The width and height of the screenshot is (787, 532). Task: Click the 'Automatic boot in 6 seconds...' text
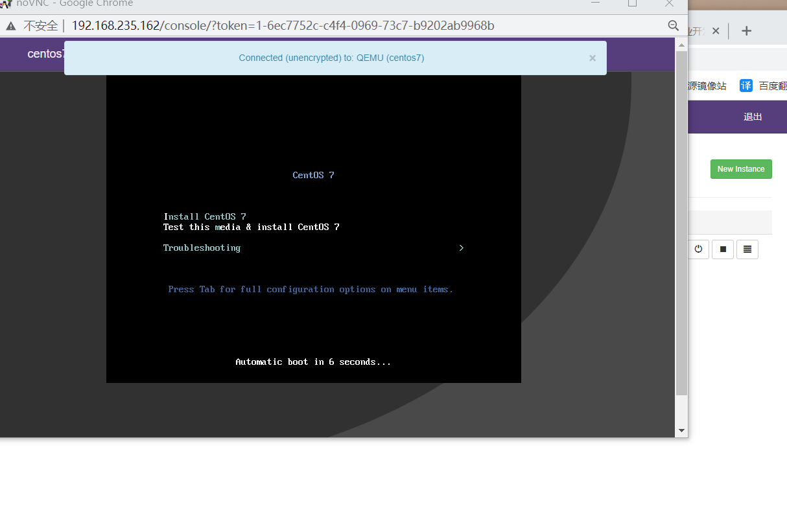[313, 362]
